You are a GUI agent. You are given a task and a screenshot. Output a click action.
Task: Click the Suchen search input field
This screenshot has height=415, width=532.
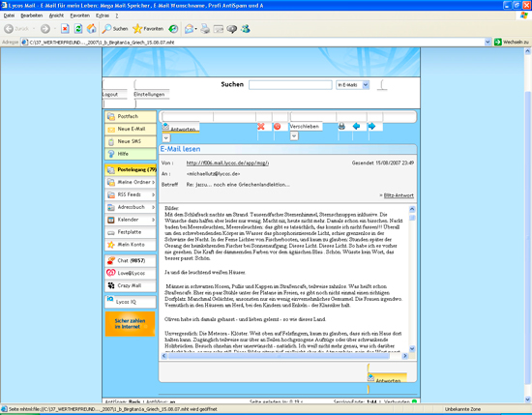290,85
